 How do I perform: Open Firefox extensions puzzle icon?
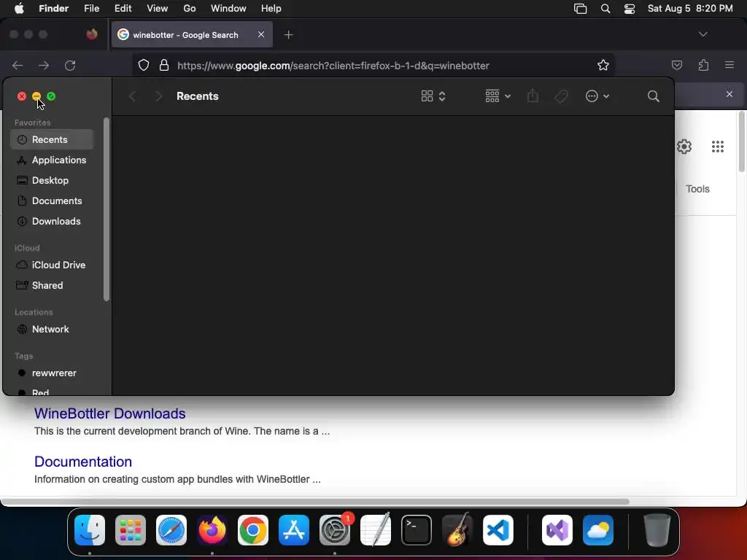(704, 65)
